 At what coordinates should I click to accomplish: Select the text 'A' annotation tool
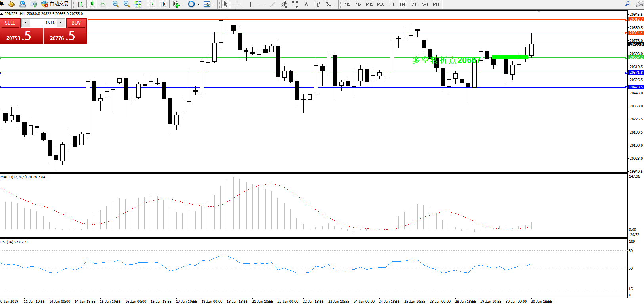click(x=306, y=4)
